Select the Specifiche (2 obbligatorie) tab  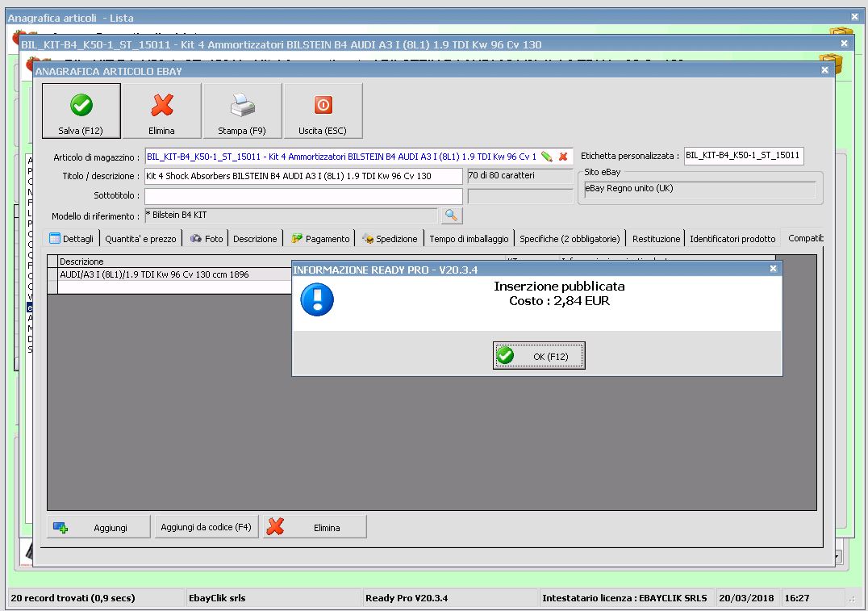pos(570,239)
